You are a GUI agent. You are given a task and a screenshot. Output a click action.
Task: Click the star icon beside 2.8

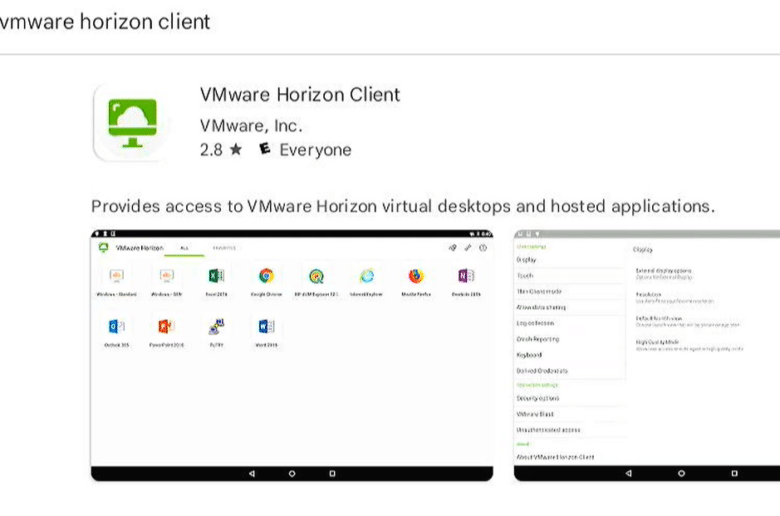pos(236,149)
